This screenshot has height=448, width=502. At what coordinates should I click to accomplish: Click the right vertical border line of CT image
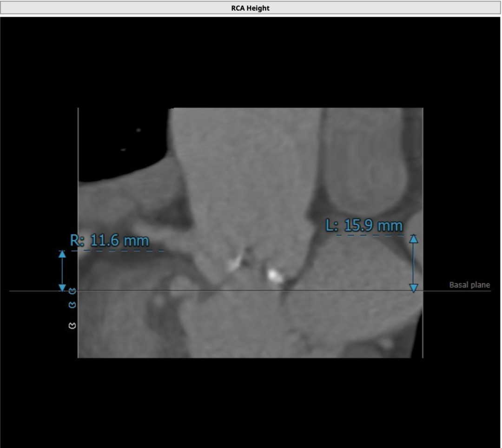tap(423, 186)
